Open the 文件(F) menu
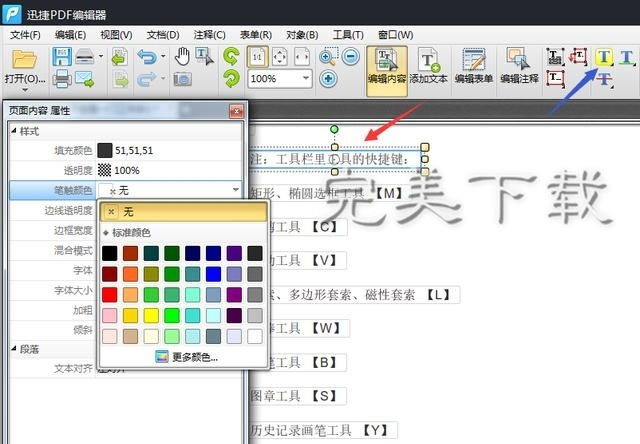The height and width of the screenshot is (444, 640). pos(25,35)
